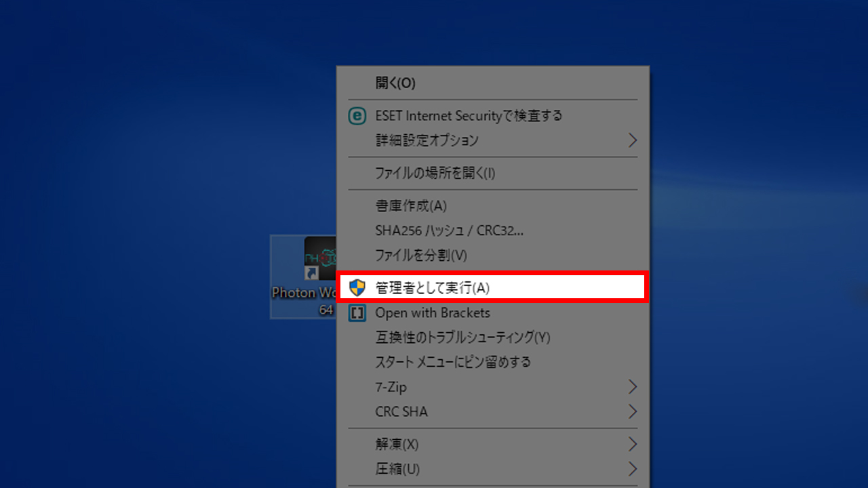
Task: Expand the 7-Zip submenu arrow
Action: [x=632, y=387]
